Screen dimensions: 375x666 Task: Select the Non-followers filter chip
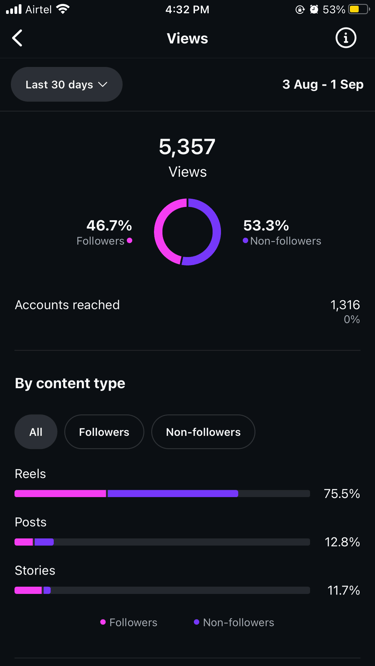(x=203, y=432)
